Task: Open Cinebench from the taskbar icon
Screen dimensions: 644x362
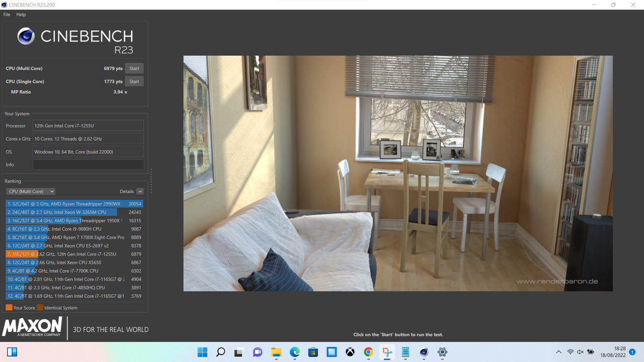Action: [424, 352]
